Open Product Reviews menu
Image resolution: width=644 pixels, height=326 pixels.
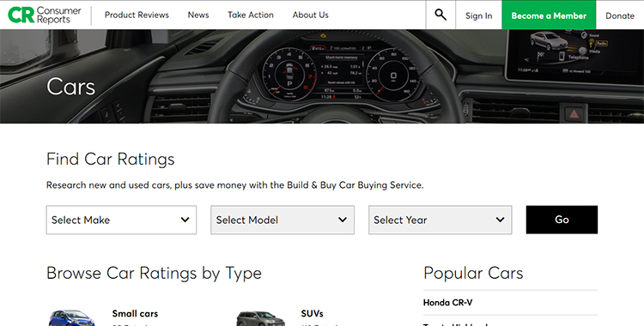[137, 15]
